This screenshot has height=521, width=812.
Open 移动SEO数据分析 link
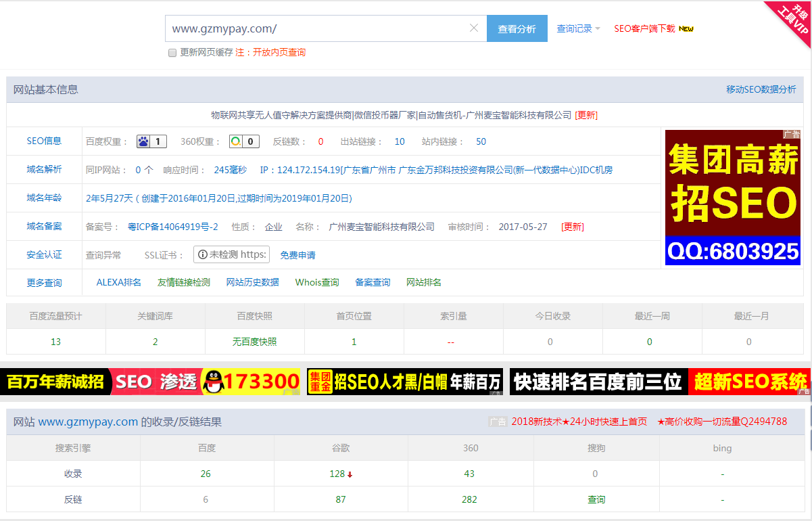[761, 89]
